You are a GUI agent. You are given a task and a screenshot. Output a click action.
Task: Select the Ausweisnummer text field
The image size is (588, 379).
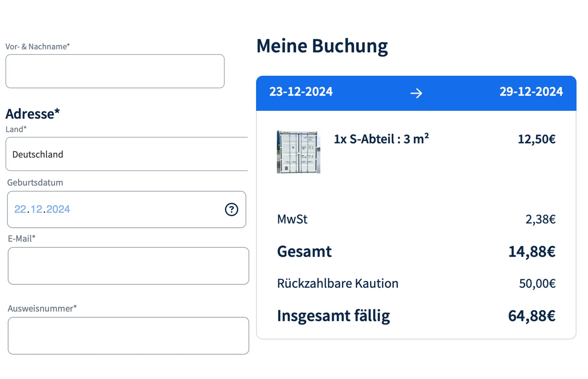(128, 336)
